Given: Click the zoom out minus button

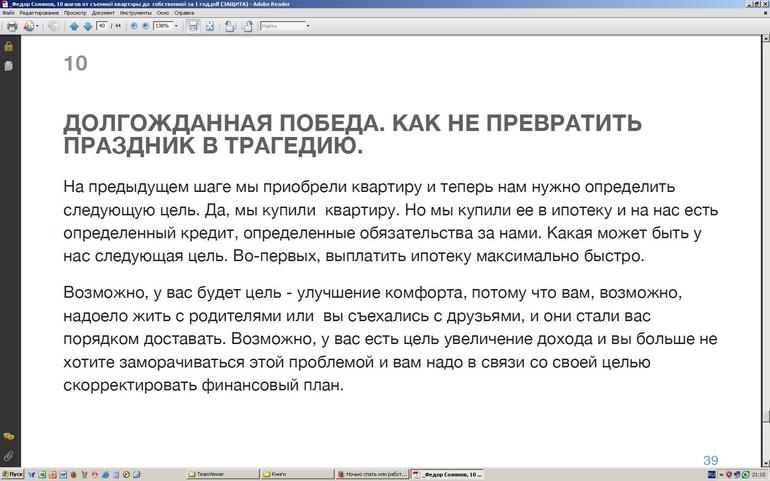Looking at the screenshot, I should (132, 26).
